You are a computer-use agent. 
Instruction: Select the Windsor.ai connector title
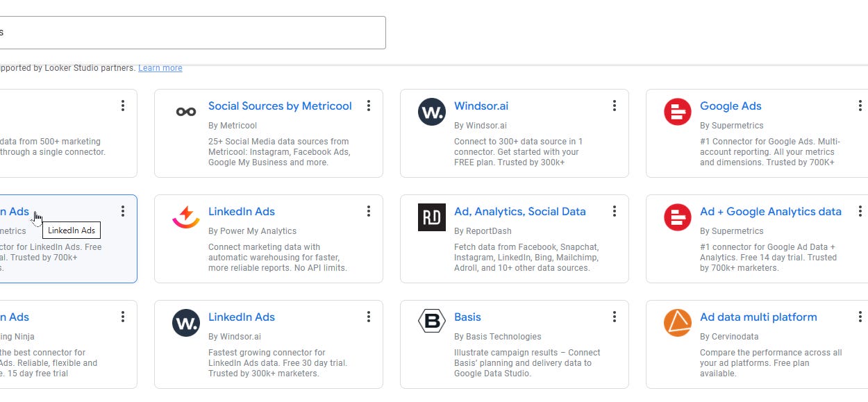(481, 106)
